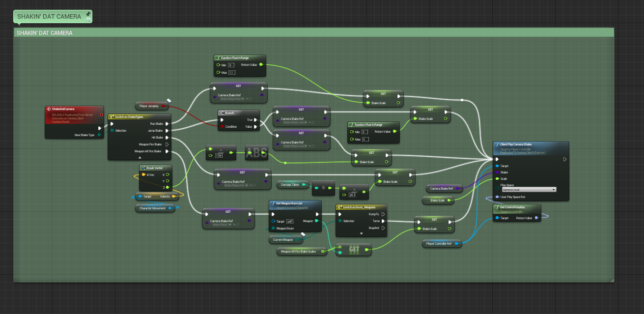This screenshot has width=644, height=314.
Task: Select the Player Controller Ref variable node
Action: coord(442,244)
